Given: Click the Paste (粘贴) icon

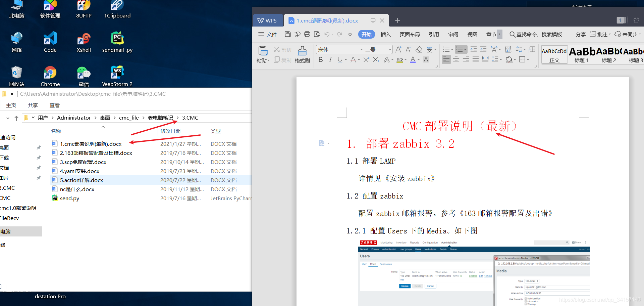Looking at the screenshot, I should point(263,52).
